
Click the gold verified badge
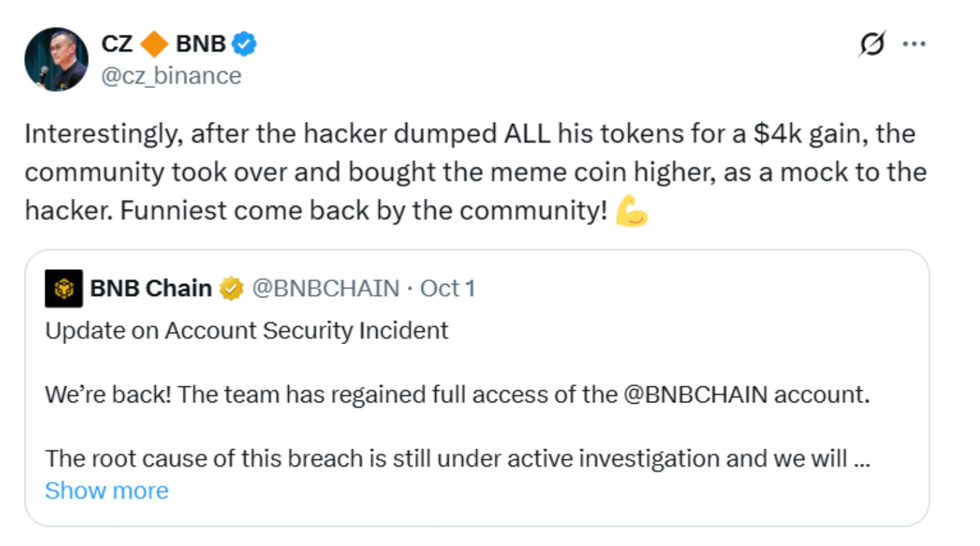tap(231, 288)
